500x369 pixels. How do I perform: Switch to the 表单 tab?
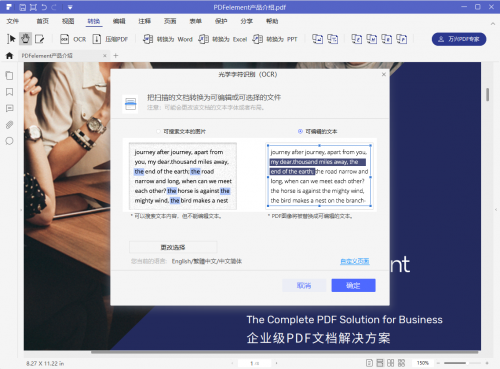(196, 21)
